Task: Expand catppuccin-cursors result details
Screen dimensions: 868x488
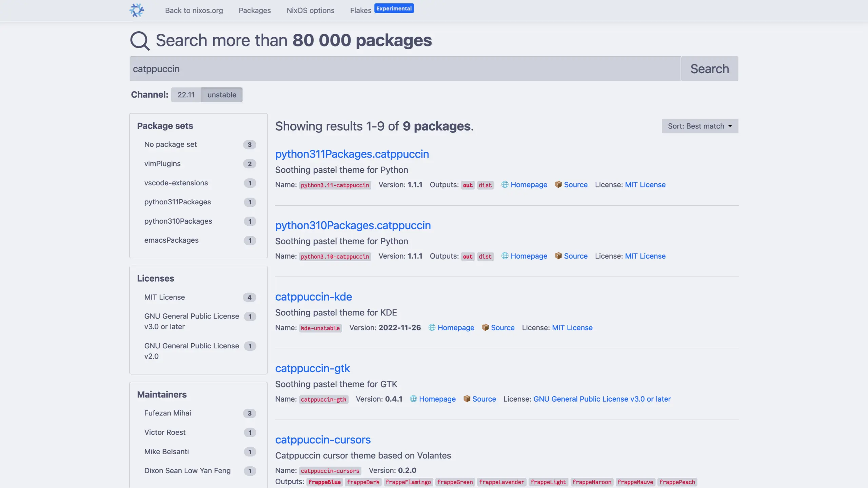Action: 323,440
